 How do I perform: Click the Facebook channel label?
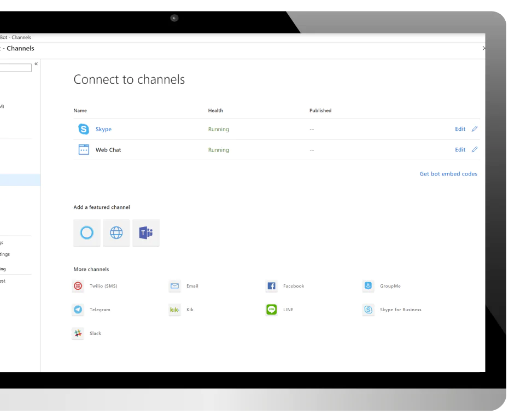click(x=294, y=286)
